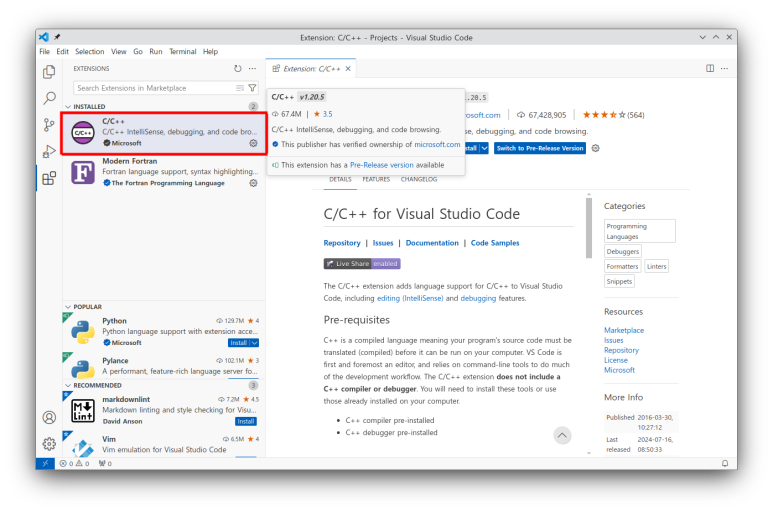Image resolution: width=773 pixels, height=512 pixels.
Task: Open the Manage gear in activity bar
Action: pos(49,444)
